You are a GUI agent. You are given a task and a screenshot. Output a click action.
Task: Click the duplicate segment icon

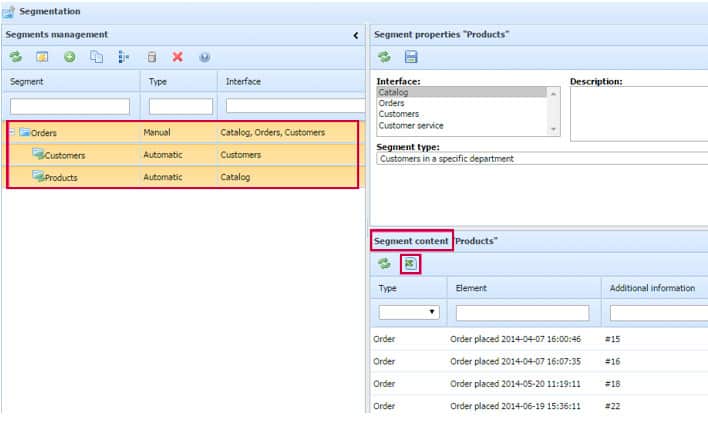click(x=96, y=57)
